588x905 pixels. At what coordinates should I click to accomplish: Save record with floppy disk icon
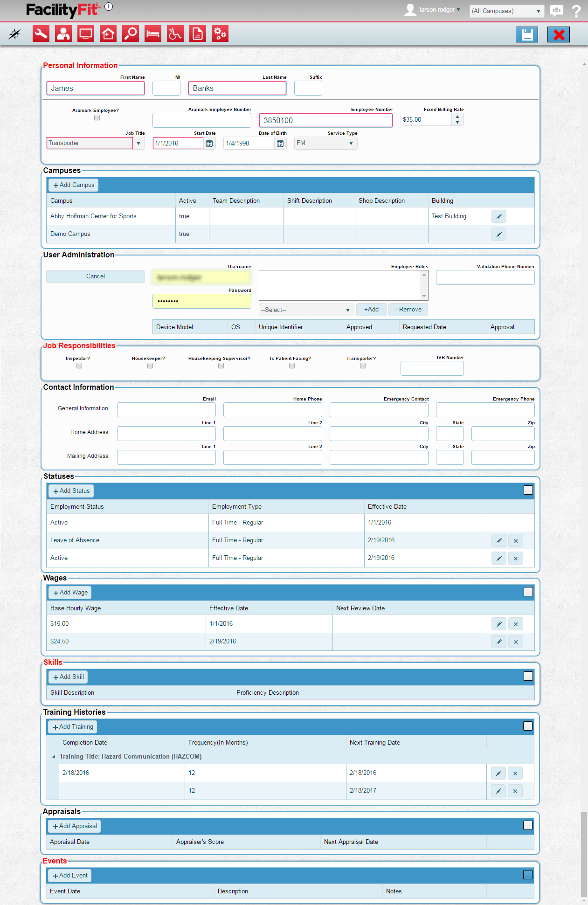click(x=527, y=35)
